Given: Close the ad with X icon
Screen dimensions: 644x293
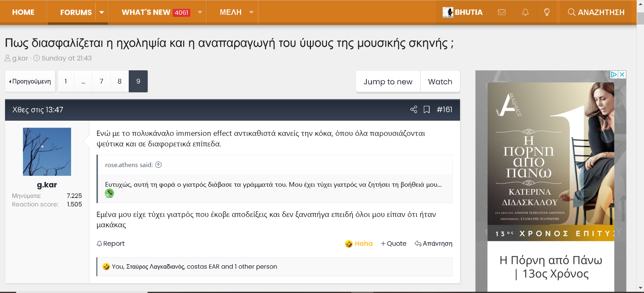Looking at the screenshot, I should 622,74.
